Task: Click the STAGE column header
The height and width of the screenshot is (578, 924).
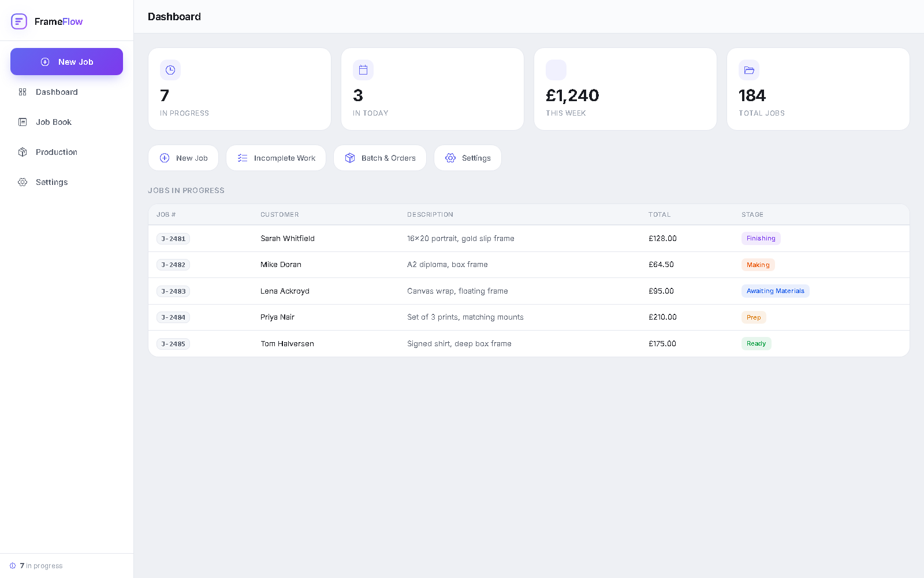Action: coord(752,214)
